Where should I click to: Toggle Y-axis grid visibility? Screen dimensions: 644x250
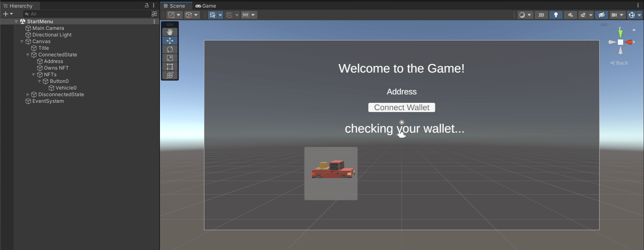213,15
